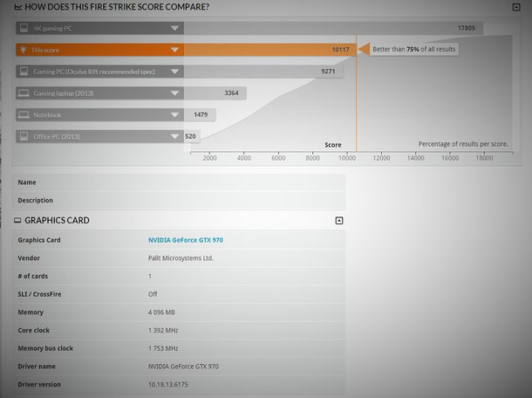
Task: Expand the Office PC (2013) dropdown arrow
Action: coord(174,136)
